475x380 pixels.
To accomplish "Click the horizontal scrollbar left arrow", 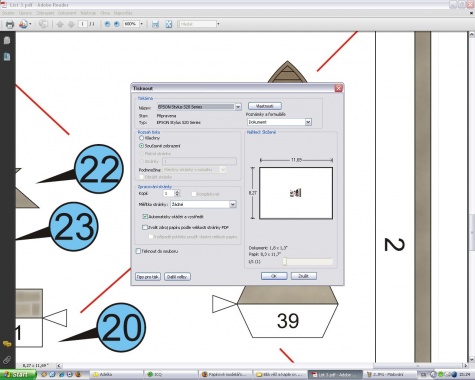I will pyautogui.click(x=59, y=366).
